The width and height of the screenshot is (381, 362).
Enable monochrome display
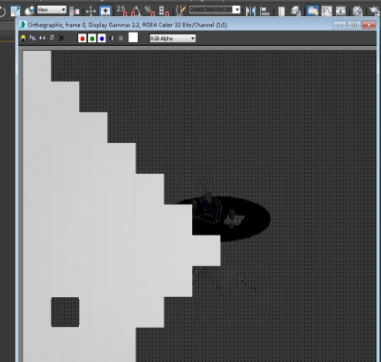121,38
